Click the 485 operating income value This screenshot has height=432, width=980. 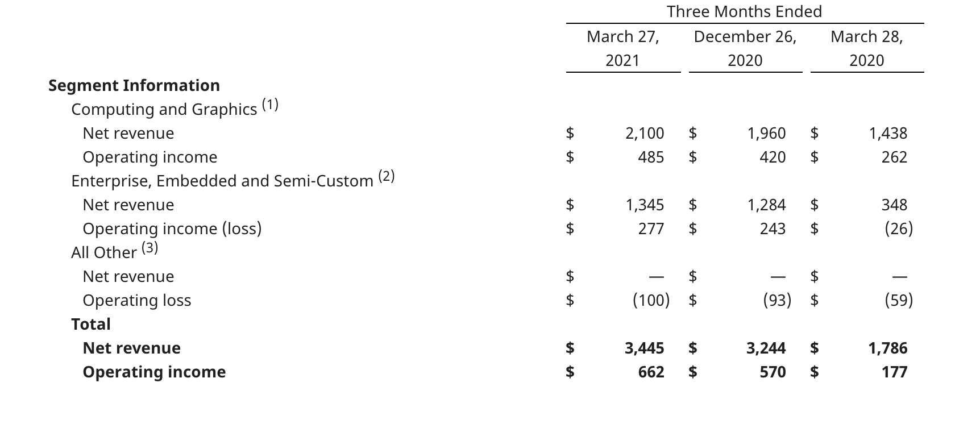651,157
